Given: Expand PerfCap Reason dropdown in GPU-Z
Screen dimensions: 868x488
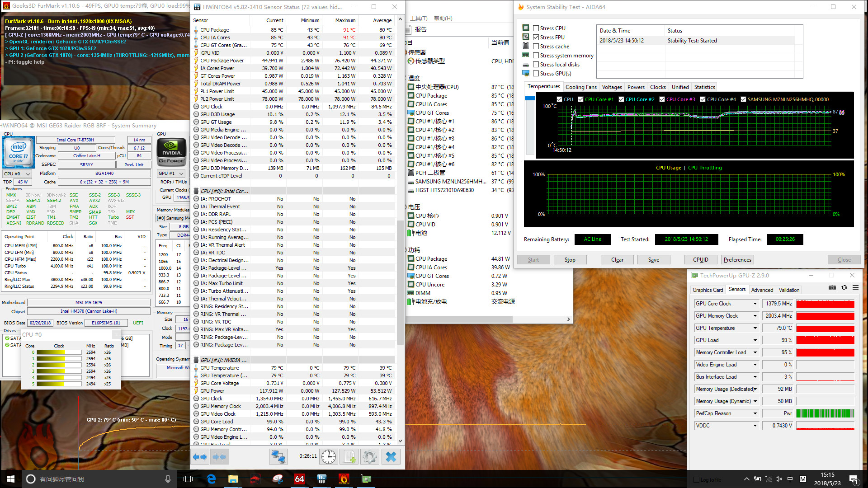Looking at the screenshot, I should click(755, 413).
